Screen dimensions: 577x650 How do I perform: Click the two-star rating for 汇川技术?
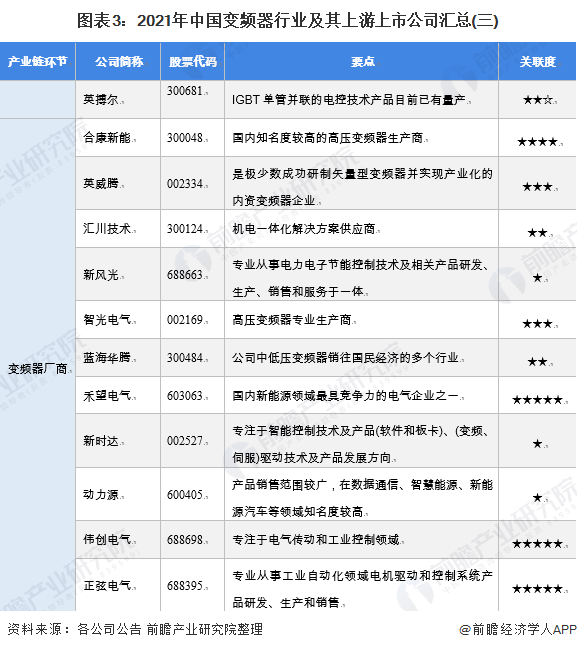coord(538,233)
